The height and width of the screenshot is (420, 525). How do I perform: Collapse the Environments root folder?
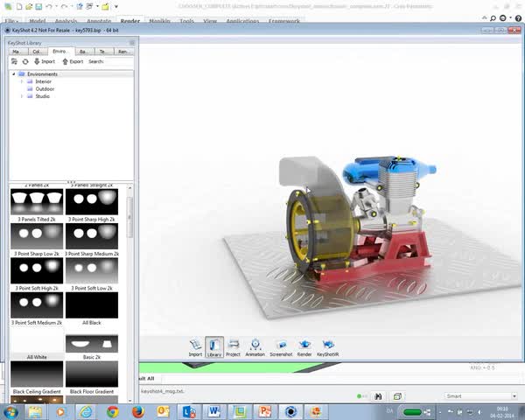[14, 74]
